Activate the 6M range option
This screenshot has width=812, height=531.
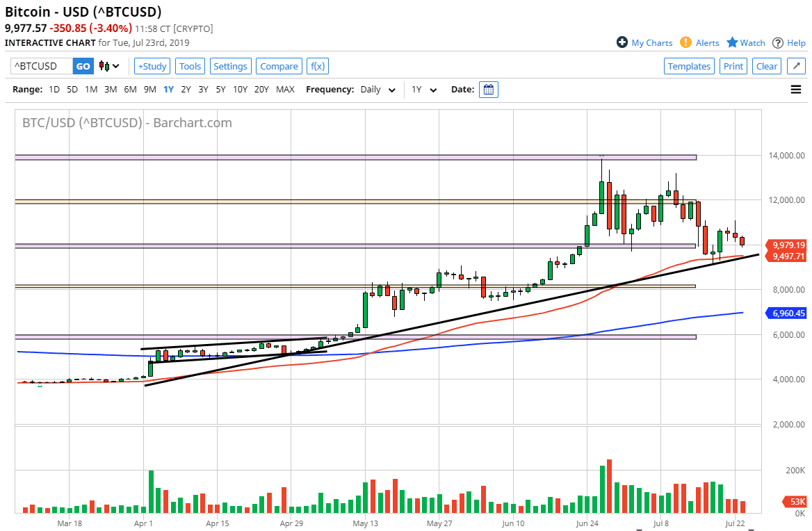(130, 90)
